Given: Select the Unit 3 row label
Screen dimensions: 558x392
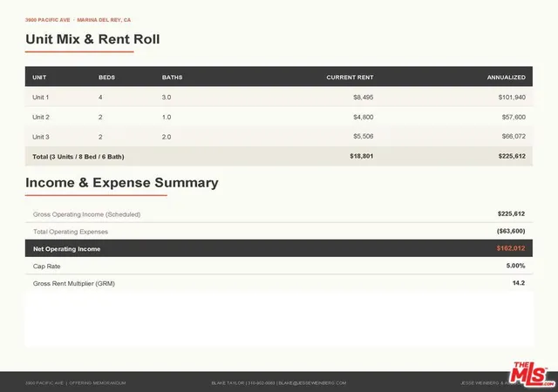Looking at the screenshot, I should 41,137.
